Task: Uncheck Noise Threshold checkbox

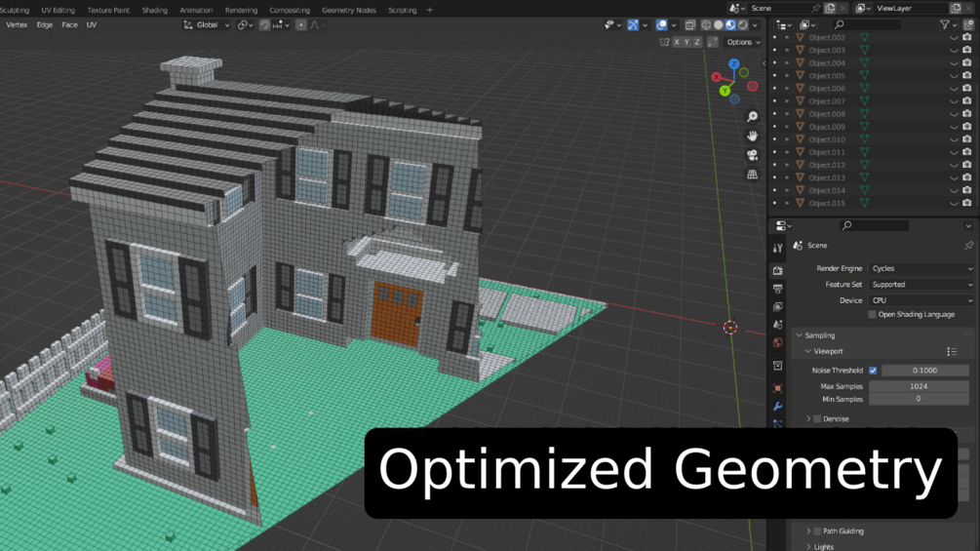Action: point(873,371)
